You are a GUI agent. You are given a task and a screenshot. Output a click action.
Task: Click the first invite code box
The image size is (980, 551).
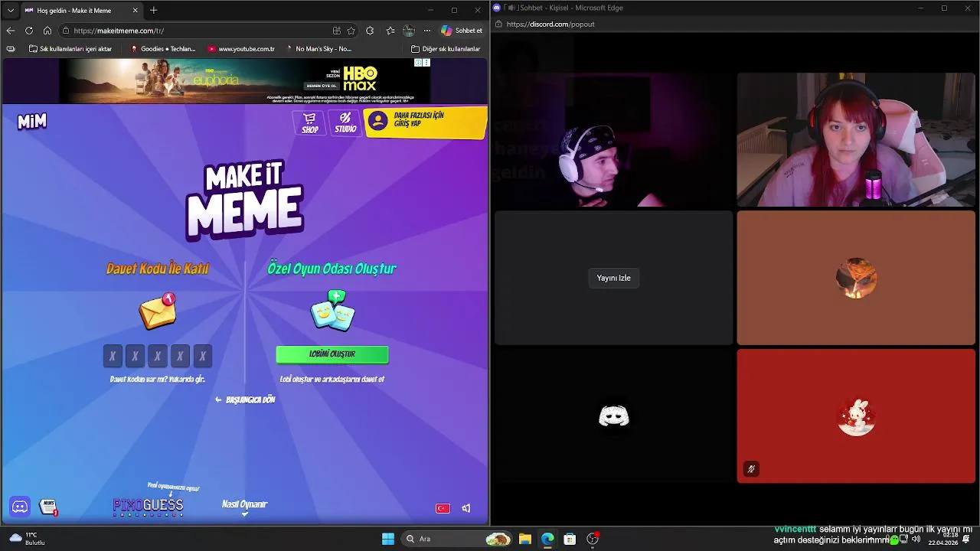pyautogui.click(x=113, y=356)
